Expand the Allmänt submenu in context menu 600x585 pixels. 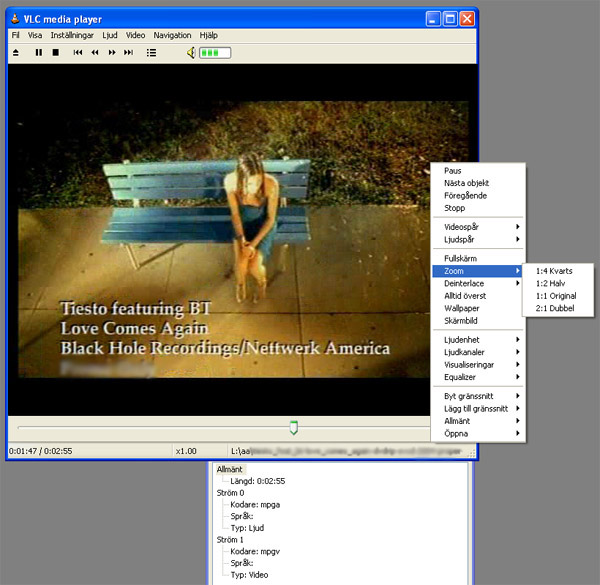(478, 421)
